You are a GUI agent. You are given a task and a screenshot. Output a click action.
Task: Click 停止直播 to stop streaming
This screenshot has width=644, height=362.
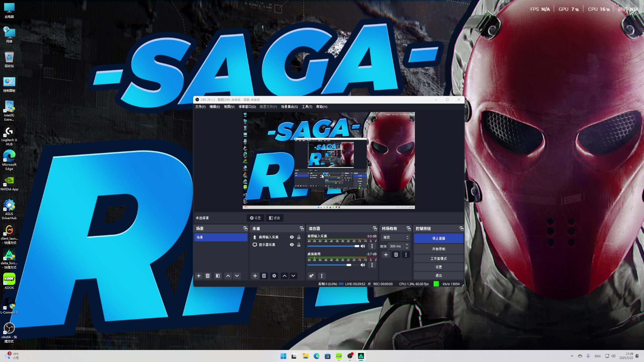[439, 238]
